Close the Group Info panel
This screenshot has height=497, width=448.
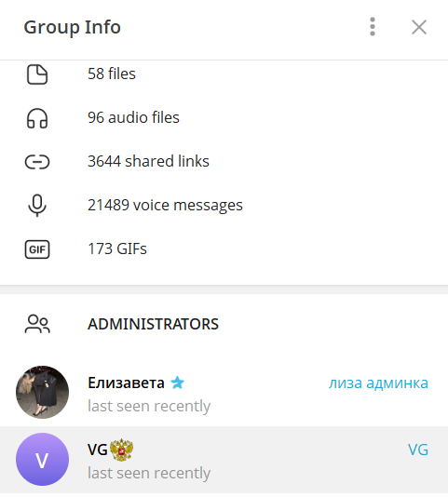click(419, 27)
